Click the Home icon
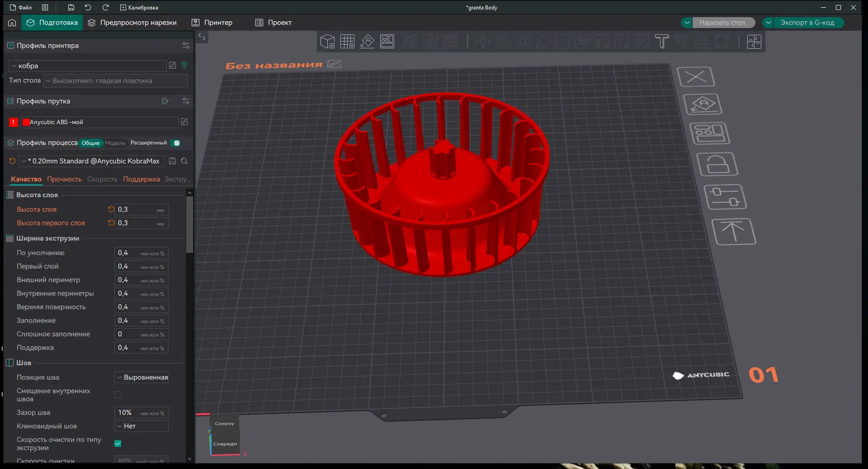 12,22
